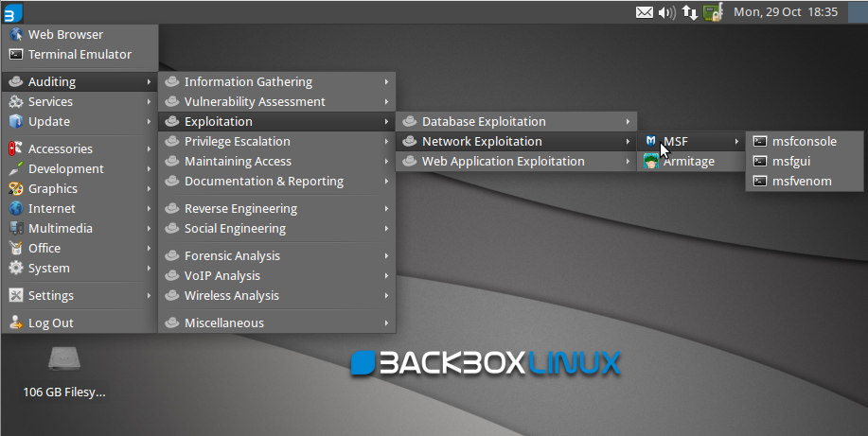Click the power manager battery tray icon
Viewport: 868px width, 436px height.
(x=713, y=12)
